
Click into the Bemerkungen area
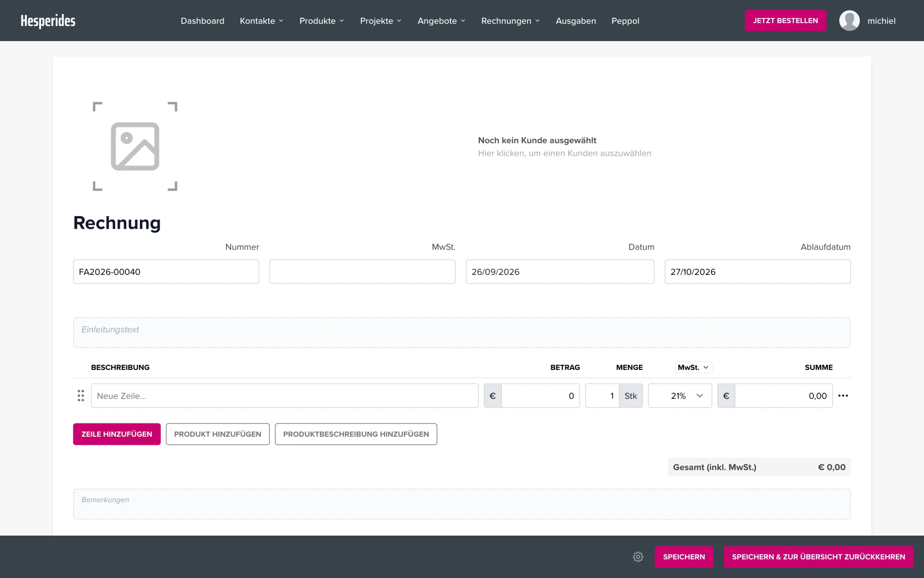click(x=462, y=504)
